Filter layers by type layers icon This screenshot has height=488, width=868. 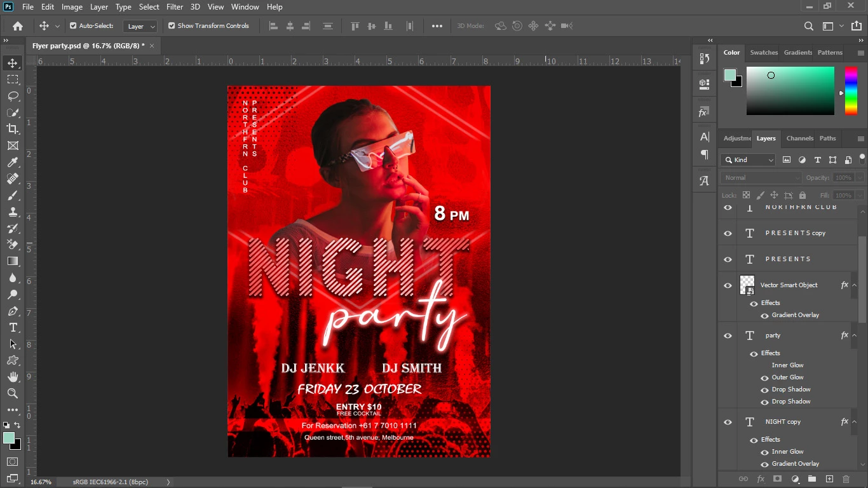point(817,160)
